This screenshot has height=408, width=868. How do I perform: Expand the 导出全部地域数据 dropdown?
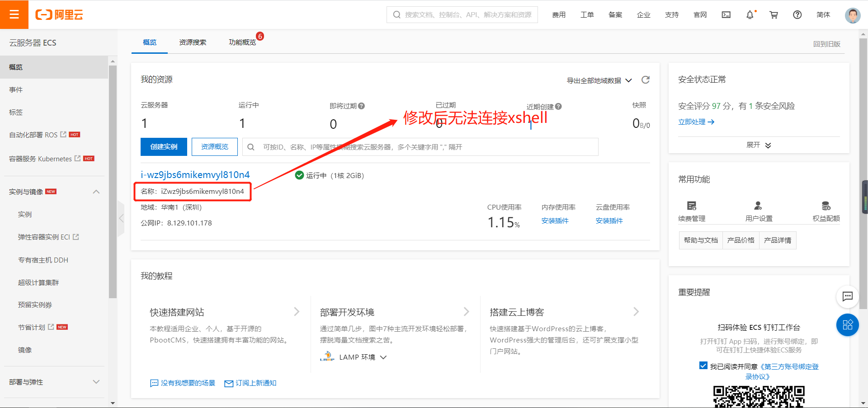coord(599,80)
